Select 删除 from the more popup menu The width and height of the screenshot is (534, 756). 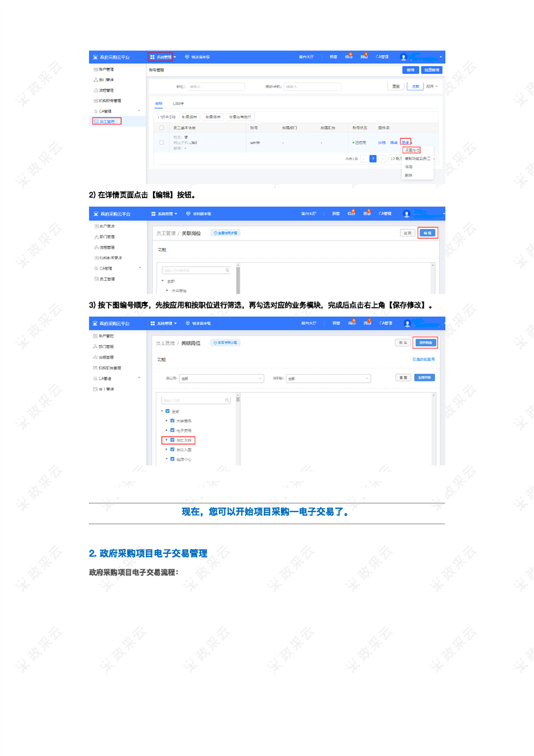(409, 175)
